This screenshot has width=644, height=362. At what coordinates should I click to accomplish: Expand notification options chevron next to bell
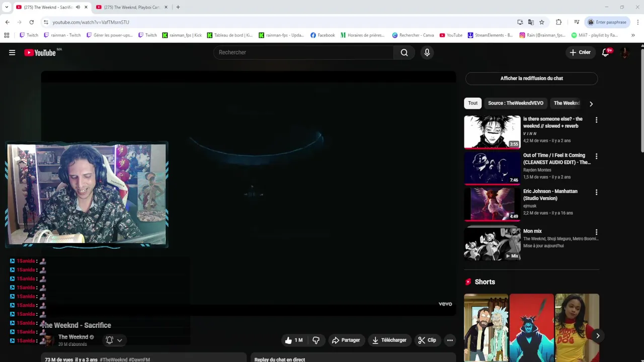click(x=120, y=340)
